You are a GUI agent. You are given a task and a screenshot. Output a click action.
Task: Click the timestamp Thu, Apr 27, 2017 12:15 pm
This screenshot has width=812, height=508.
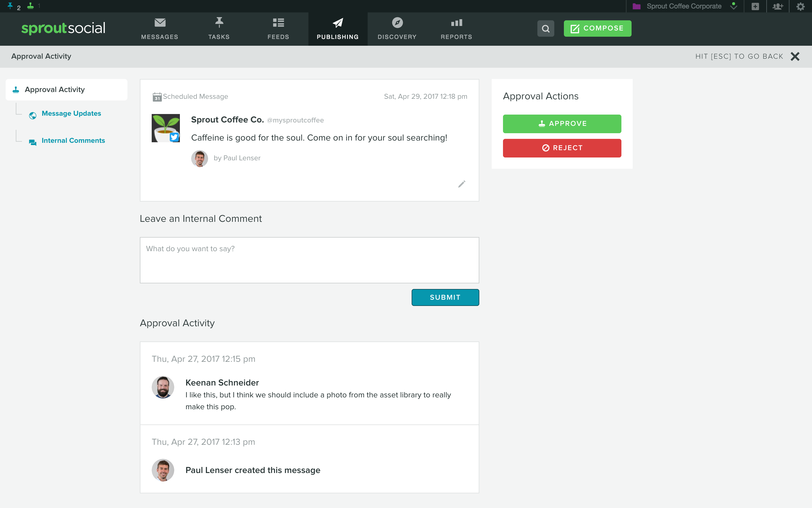point(204,359)
